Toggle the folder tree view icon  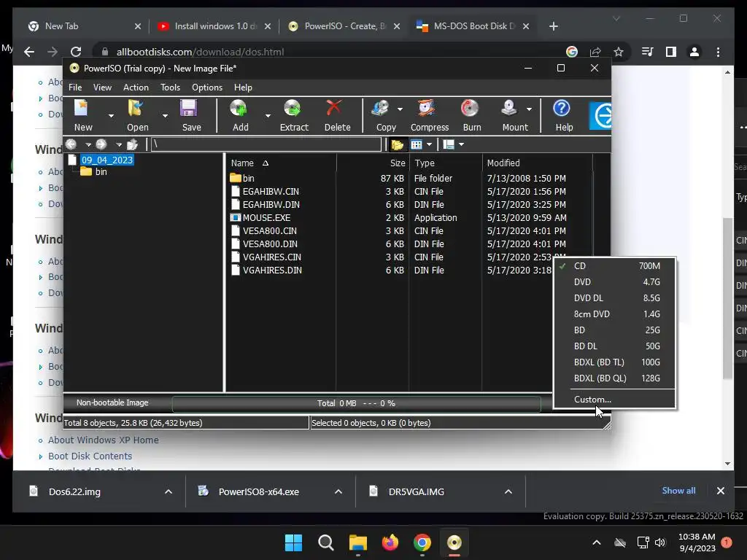[x=397, y=144]
